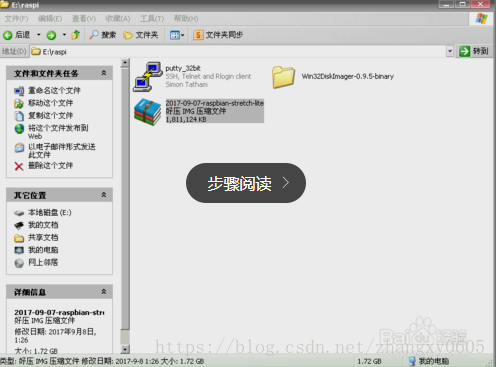Go up one folder level
The height and width of the screenshot is (367, 496).
pos(76,35)
